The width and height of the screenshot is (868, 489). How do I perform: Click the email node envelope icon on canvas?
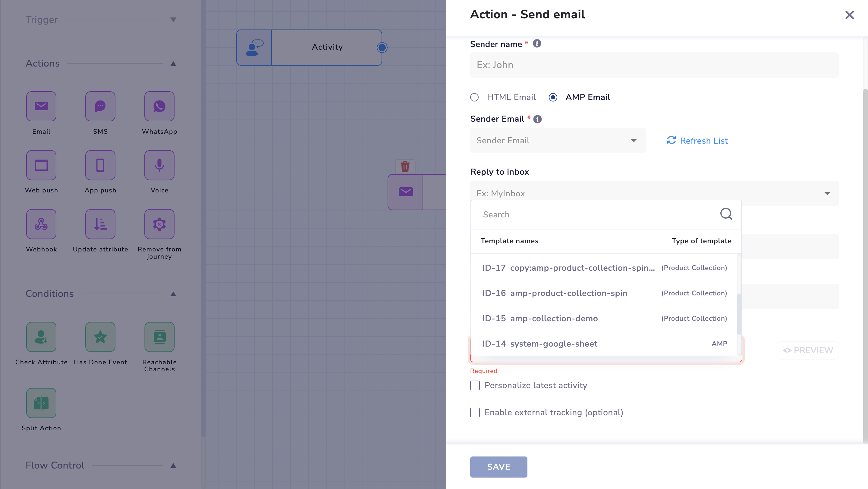(x=406, y=192)
